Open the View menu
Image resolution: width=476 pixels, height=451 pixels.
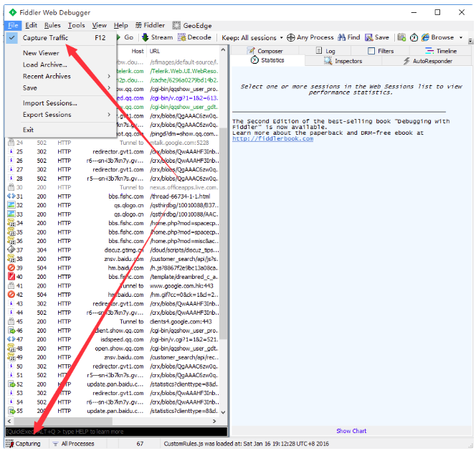pyautogui.click(x=99, y=25)
